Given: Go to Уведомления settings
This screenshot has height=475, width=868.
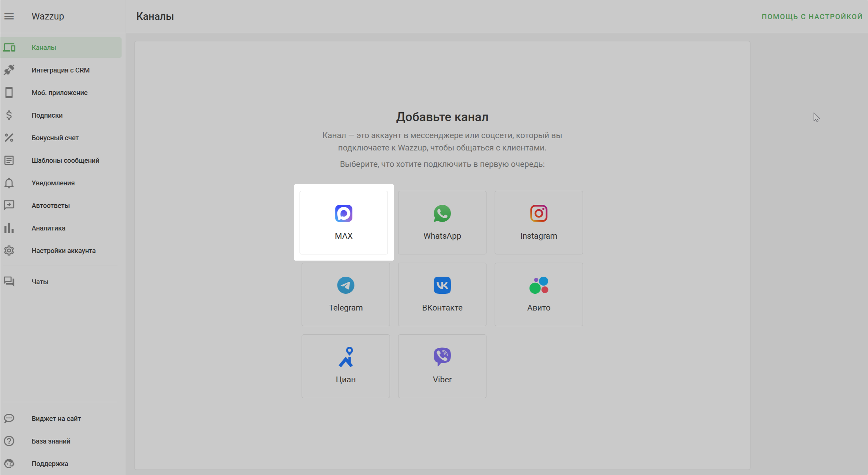Looking at the screenshot, I should tap(61, 183).
